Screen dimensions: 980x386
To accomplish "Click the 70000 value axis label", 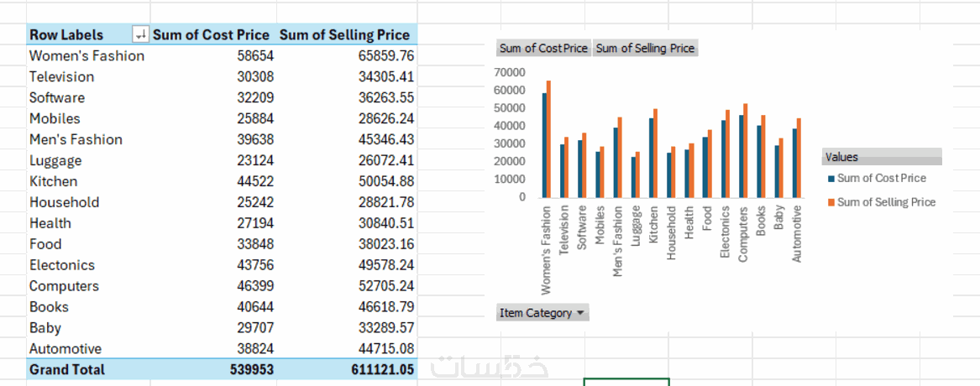I will pos(511,72).
